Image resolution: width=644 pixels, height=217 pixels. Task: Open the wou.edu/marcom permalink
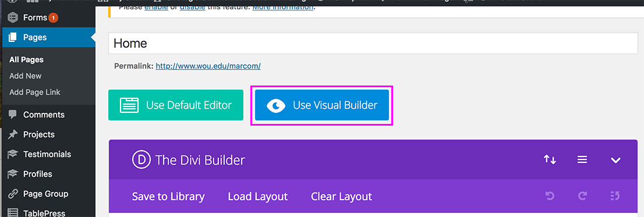pyautogui.click(x=208, y=66)
